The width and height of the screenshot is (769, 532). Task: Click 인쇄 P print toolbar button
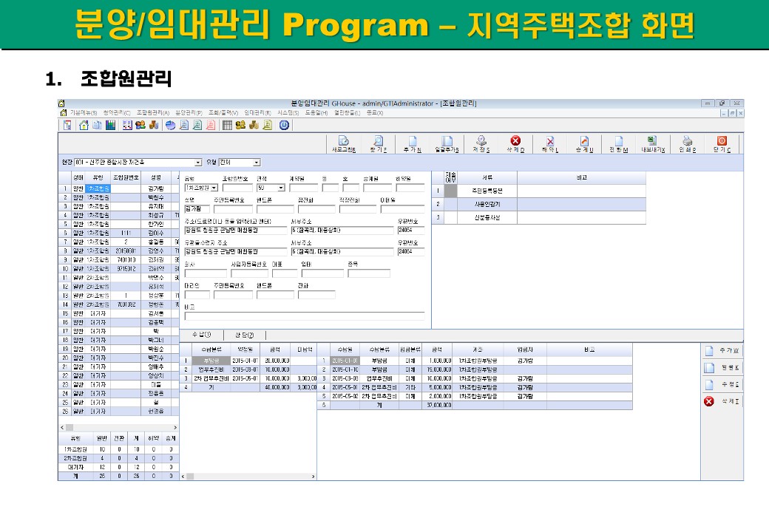[687, 145]
